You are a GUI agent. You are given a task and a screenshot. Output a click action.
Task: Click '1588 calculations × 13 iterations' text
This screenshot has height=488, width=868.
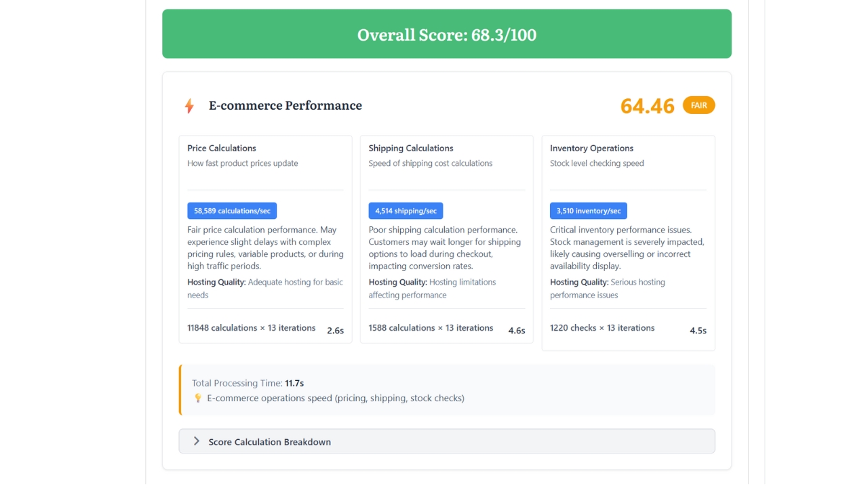pyautogui.click(x=431, y=328)
